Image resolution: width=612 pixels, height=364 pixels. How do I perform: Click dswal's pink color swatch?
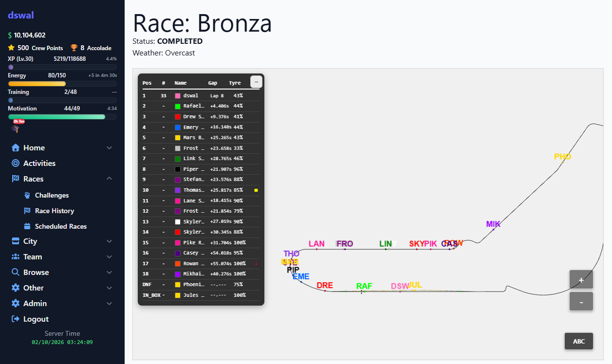click(178, 96)
